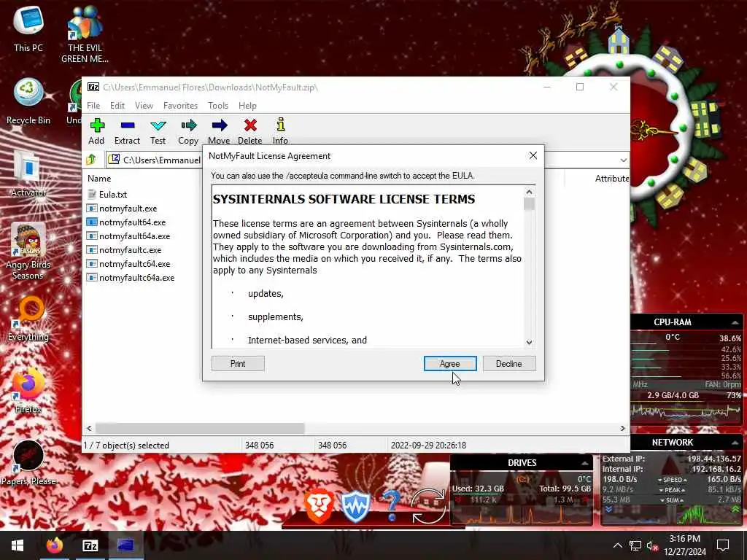Click the circular refresh arrows dock icon

point(428,506)
